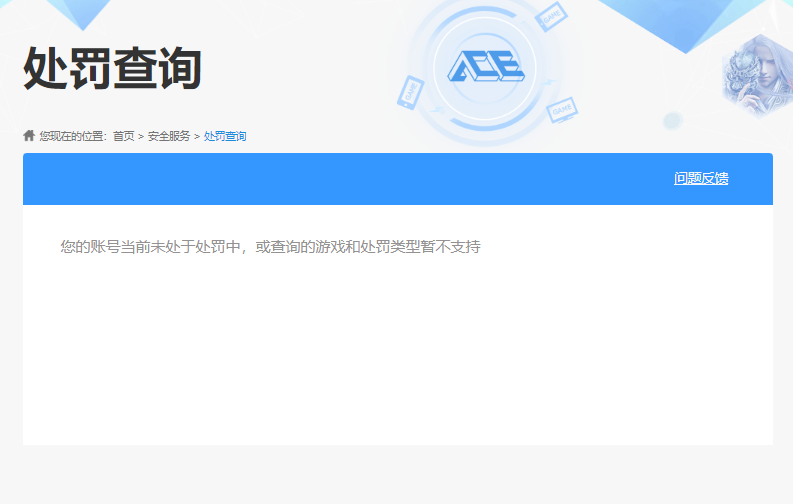Click the ACE logo emblem

point(486,66)
